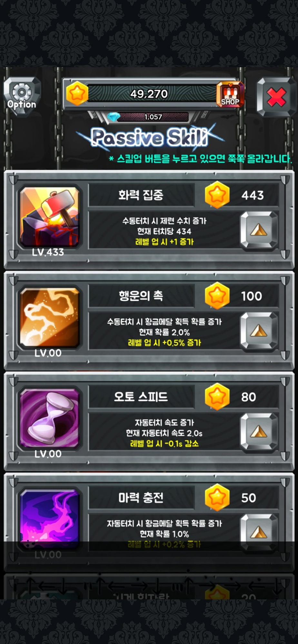The width and height of the screenshot is (298, 644).
Task: Level up 마력 충전 with arrow button
Action: click(259, 532)
